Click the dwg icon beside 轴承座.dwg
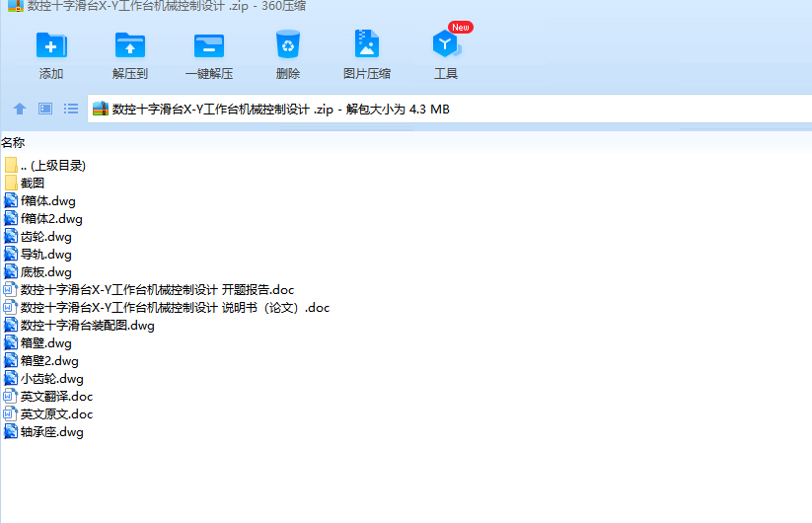This screenshot has width=812, height=523. pos(11,432)
